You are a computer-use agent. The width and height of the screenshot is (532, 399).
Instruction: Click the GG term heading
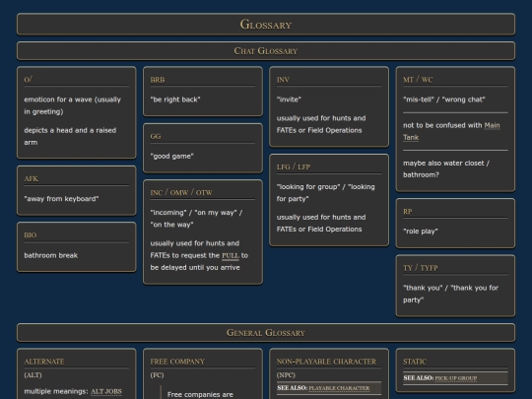tap(156, 136)
